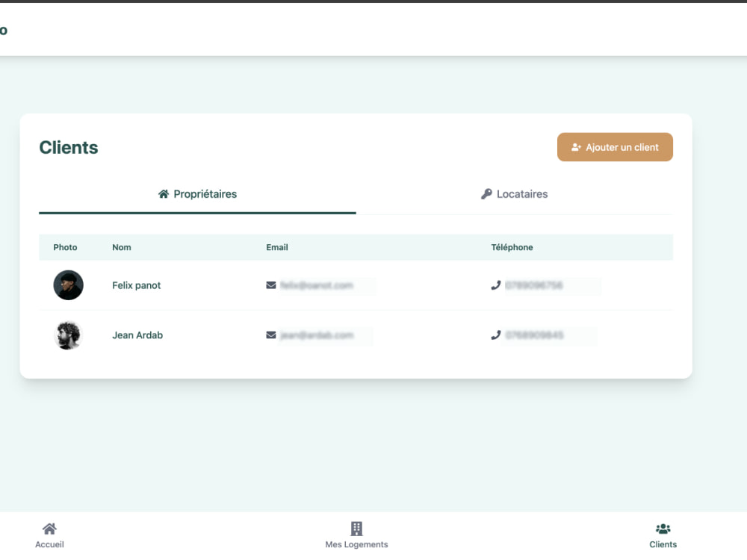The height and width of the screenshot is (560, 747).
Task: Click Jean Ardab's blurred phone number
Action: [x=534, y=335]
